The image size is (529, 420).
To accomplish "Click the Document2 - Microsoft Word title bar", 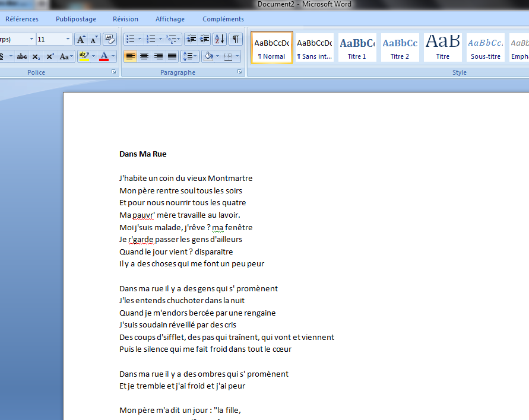I will pos(305,4).
